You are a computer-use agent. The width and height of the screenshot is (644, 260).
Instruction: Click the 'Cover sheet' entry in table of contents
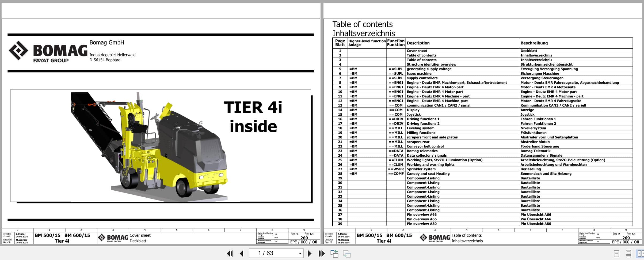pyautogui.click(x=417, y=51)
